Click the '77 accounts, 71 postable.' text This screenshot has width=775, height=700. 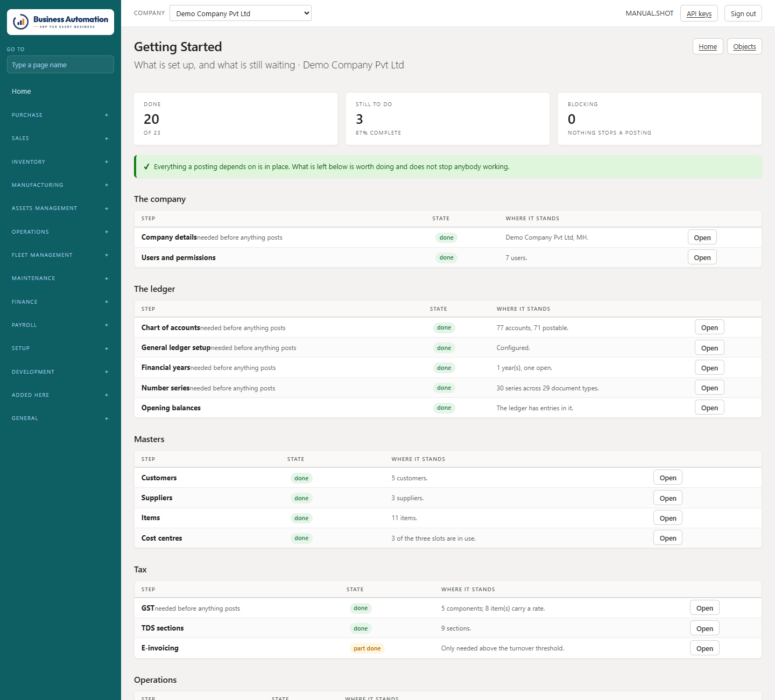tap(532, 328)
